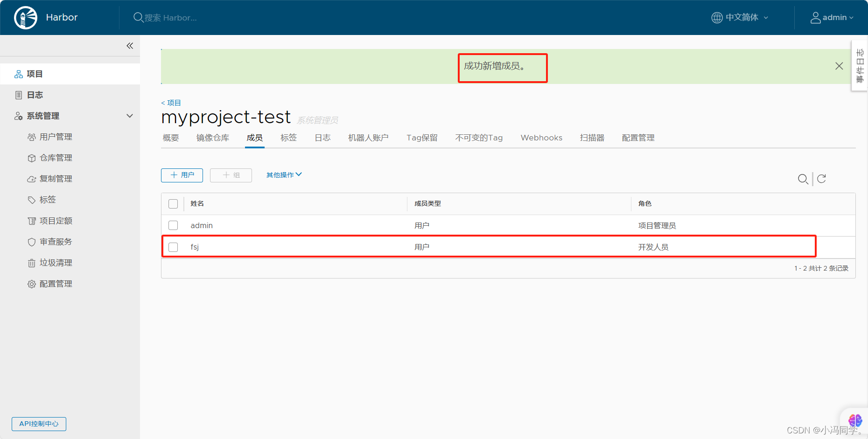868x439 pixels.
Task: Click the + 组 add group button
Action: click(x=231, y=175)
